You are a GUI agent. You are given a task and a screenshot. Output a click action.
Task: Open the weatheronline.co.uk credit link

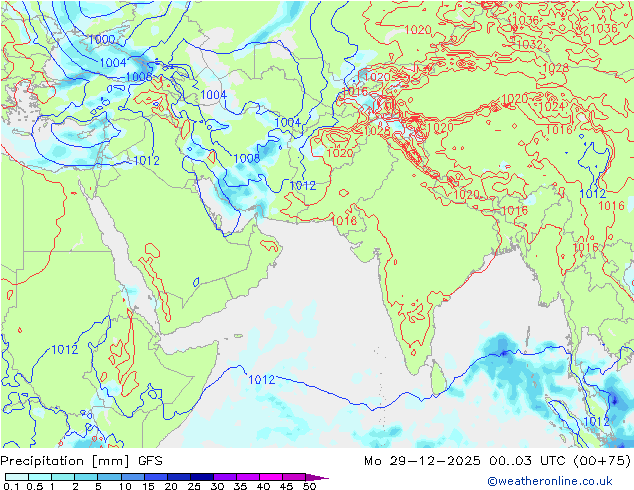click(x=550, y=481)
